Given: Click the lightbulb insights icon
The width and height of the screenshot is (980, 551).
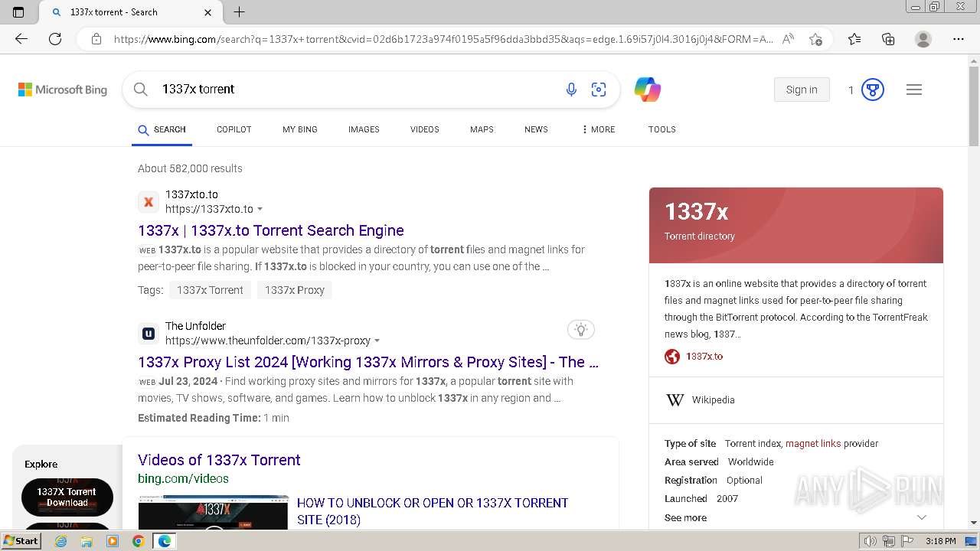Looking at the screenshot, I should coord(581,330).
